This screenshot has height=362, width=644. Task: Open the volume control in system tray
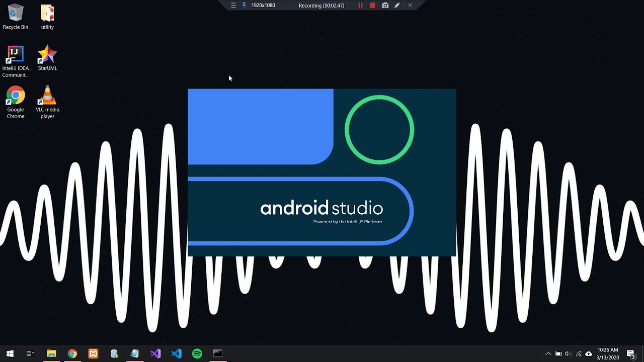[x=568, y=354]
